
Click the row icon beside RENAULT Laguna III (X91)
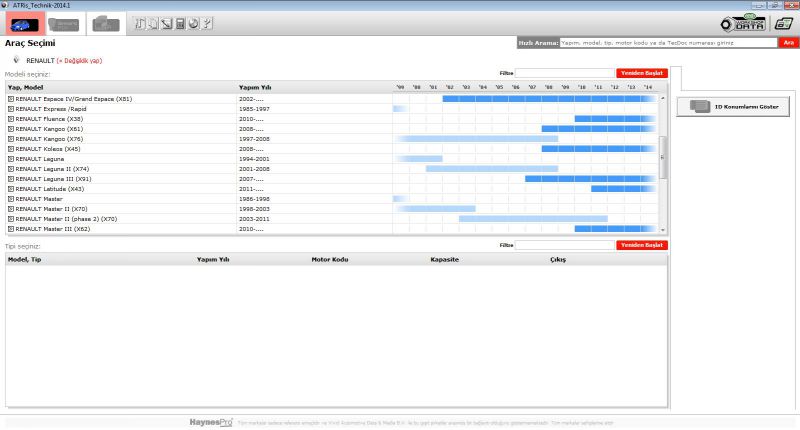(x=11, y=179)
